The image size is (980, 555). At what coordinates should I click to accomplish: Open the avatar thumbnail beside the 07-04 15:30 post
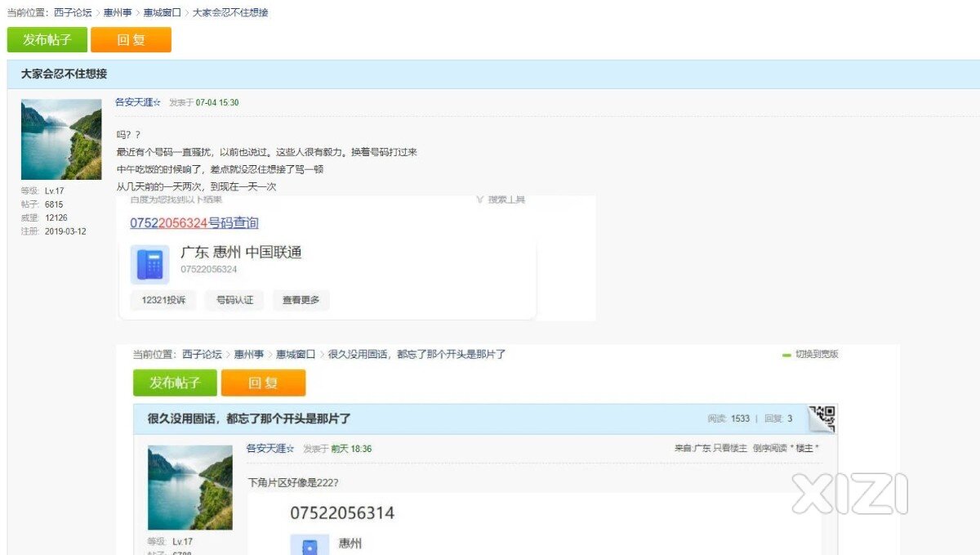[61, 140]
